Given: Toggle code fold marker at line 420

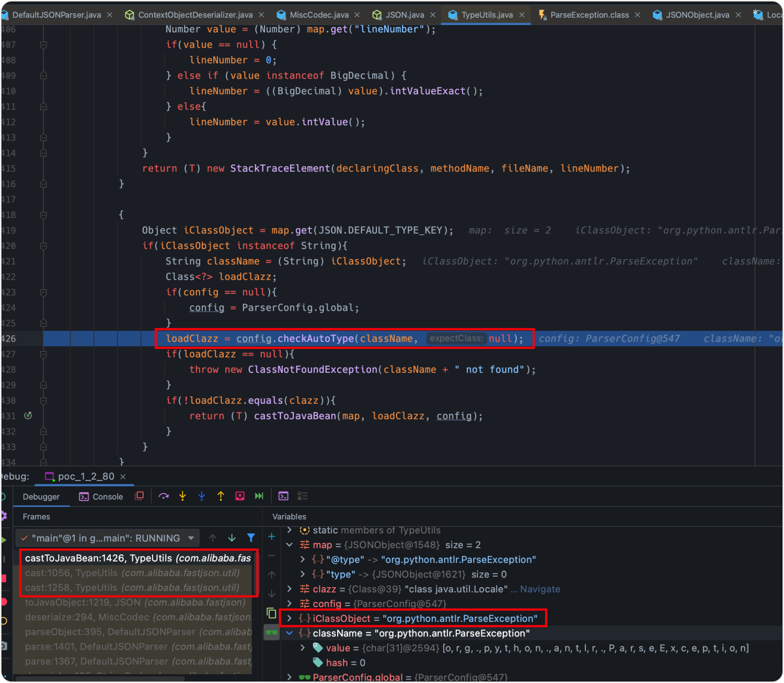Looking at the screenshot, I should (x=43, y=246).
